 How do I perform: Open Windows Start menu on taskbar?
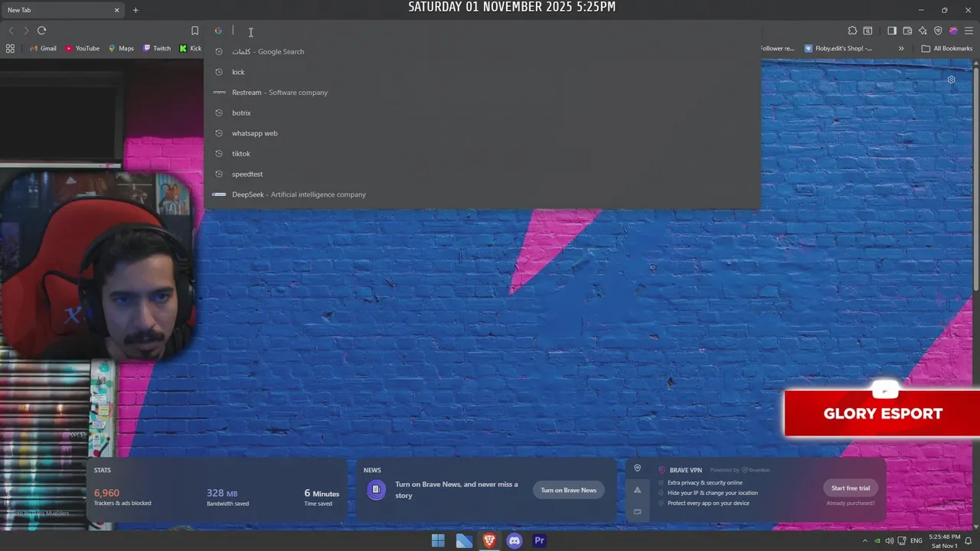point(438,541)
